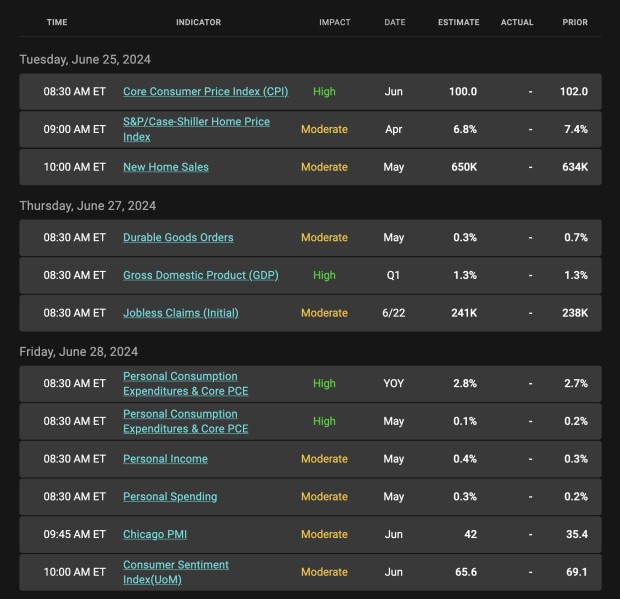Select the Personal Spending link
The image size is (620, 599).
pos(170,497)
